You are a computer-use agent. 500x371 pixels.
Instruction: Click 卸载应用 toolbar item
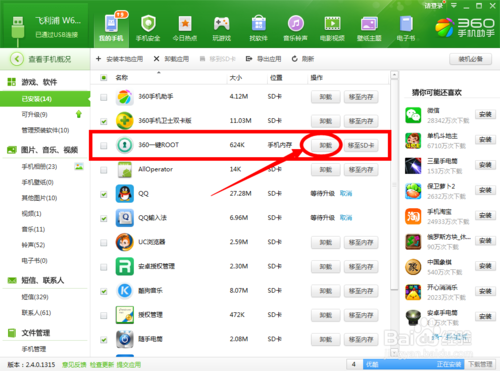pyautogui.click(x=171, y=59)
